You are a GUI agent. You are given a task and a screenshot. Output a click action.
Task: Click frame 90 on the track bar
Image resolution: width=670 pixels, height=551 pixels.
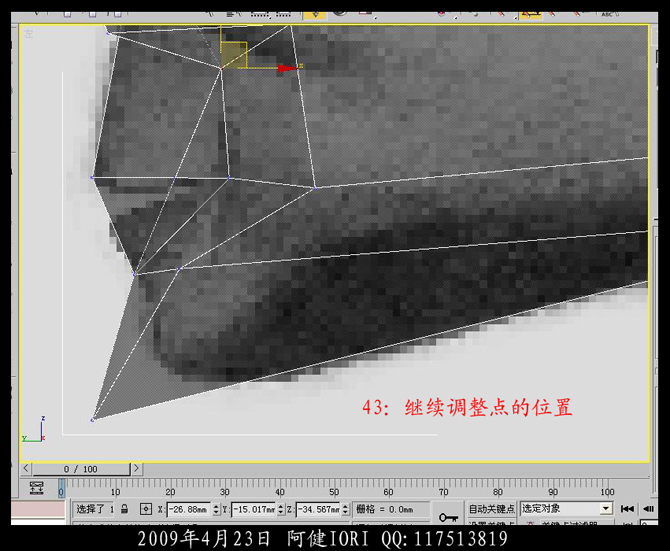pyautogui.click(x=553, y=492)
